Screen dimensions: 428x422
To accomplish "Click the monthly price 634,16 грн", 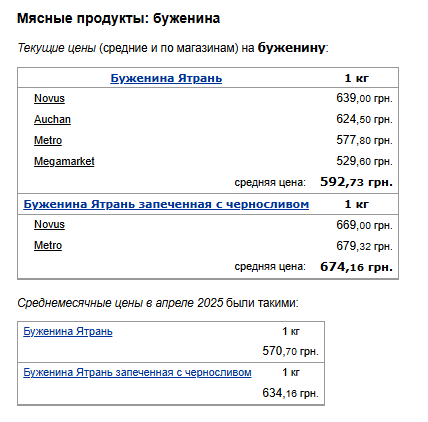I will point(290,393).
